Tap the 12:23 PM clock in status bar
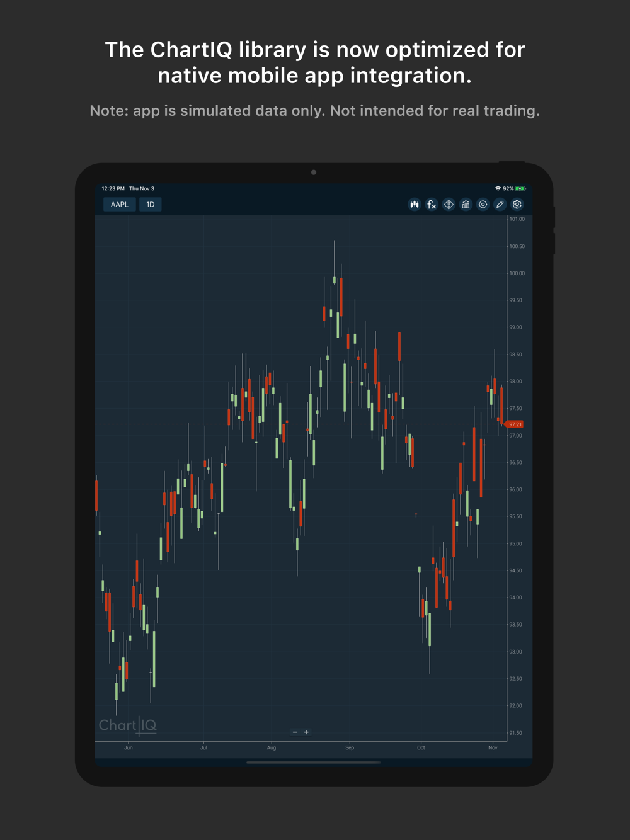Viewport: 630px width, 840px height. tap(113, 188)
